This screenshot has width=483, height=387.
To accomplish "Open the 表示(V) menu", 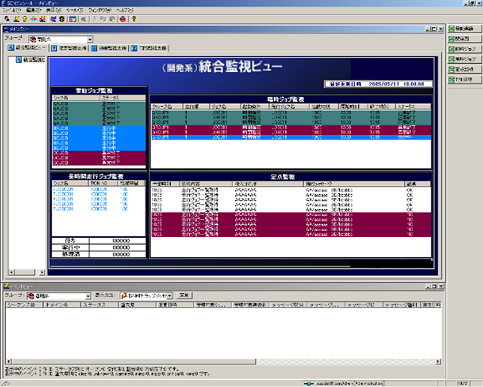I will click(x=53, y=10).
